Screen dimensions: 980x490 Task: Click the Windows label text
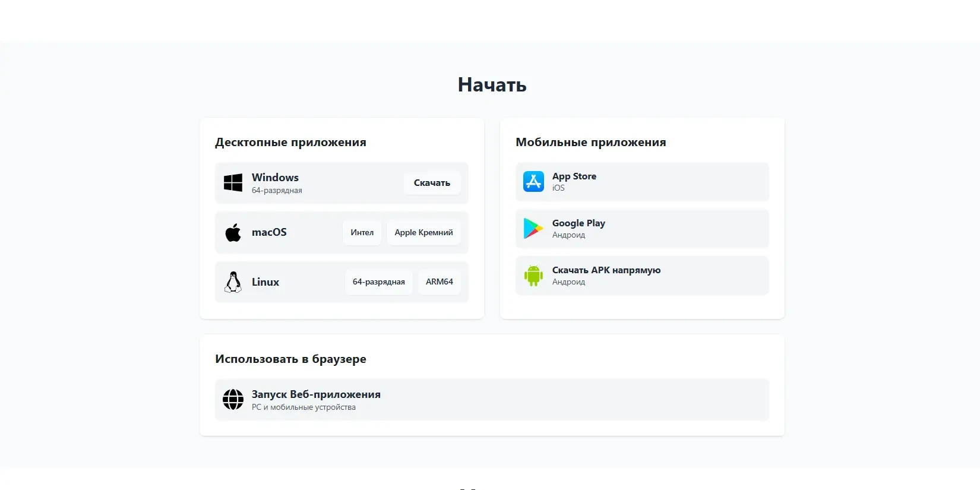click(x=275, y=178)
